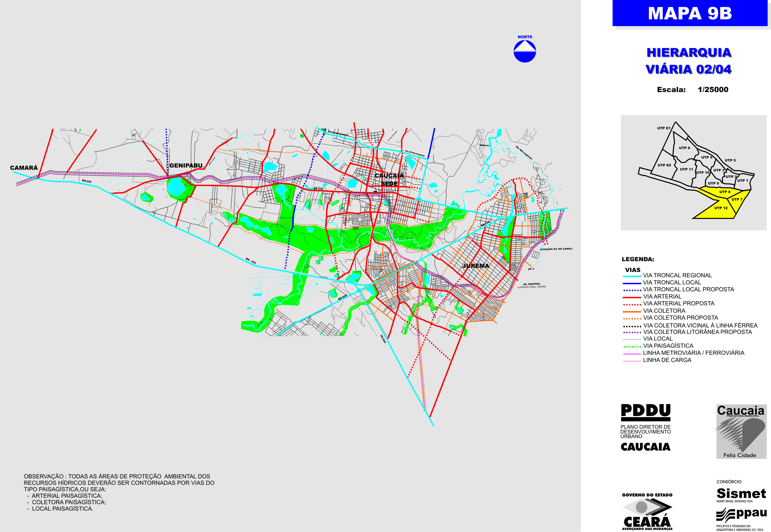This screenshot has height=532, width=771.
Task: Click the blue NORTE compass icon
Action: [525, 51]
